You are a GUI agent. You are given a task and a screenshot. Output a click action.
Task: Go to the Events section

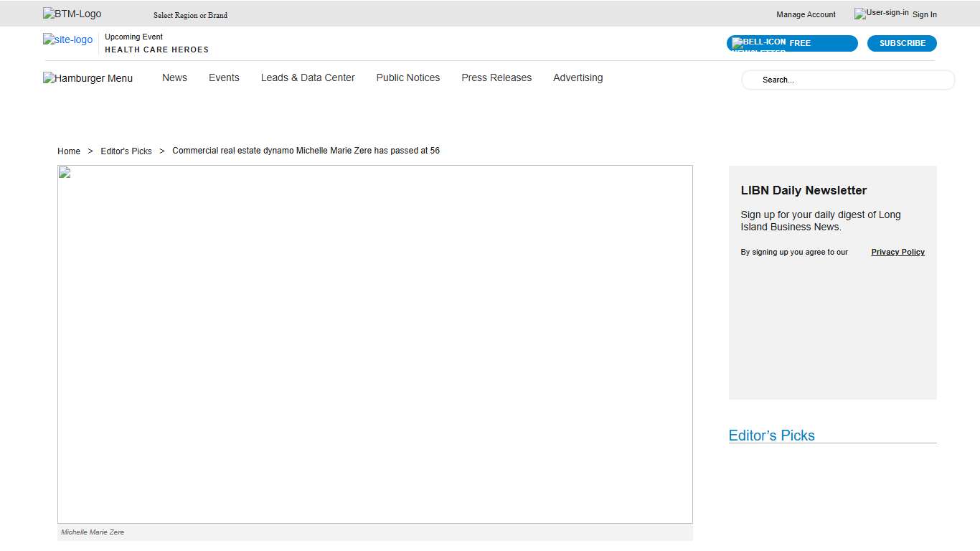tap(224, 77)
